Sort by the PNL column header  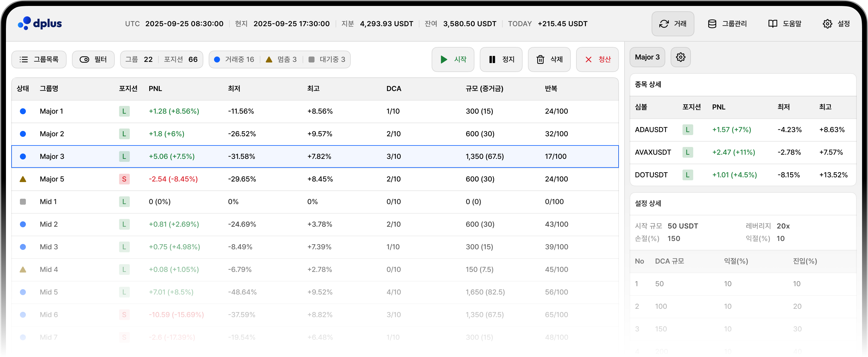[155, 89]
